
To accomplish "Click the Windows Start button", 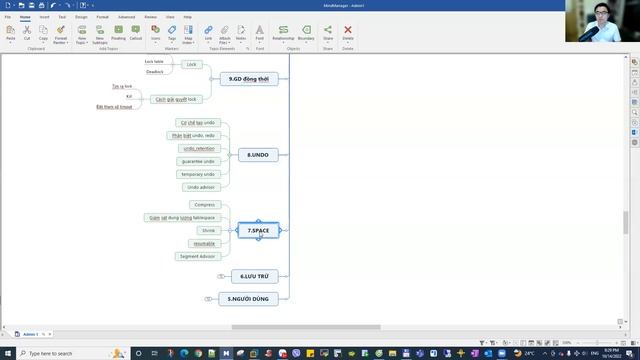I will point(8,353).
